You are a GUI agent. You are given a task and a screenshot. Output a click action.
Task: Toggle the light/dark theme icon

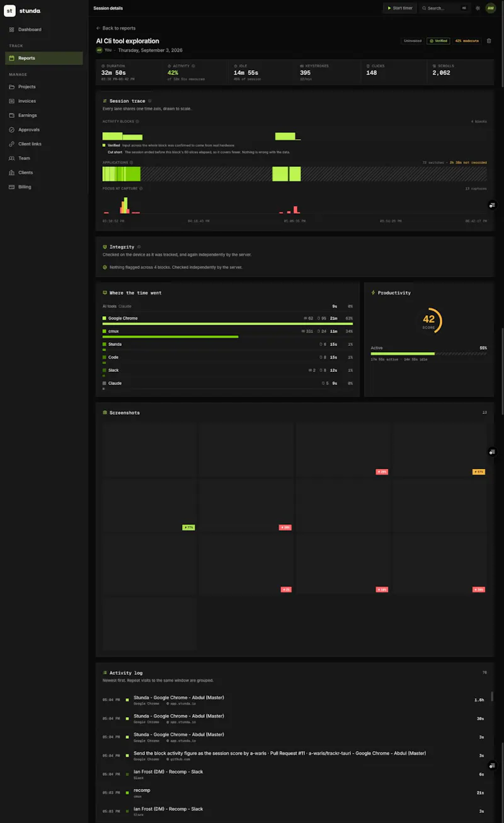[x=478, y=8]
